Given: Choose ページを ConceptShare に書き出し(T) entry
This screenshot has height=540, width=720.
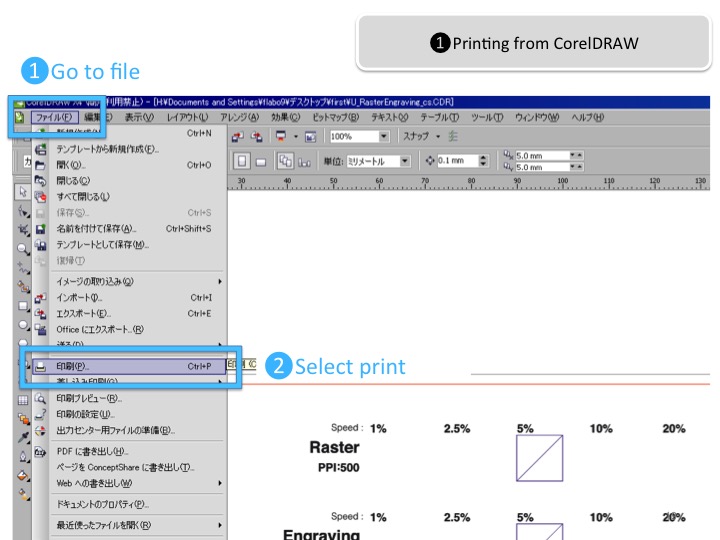Looking at the screenshot, I should click(129, 467).
